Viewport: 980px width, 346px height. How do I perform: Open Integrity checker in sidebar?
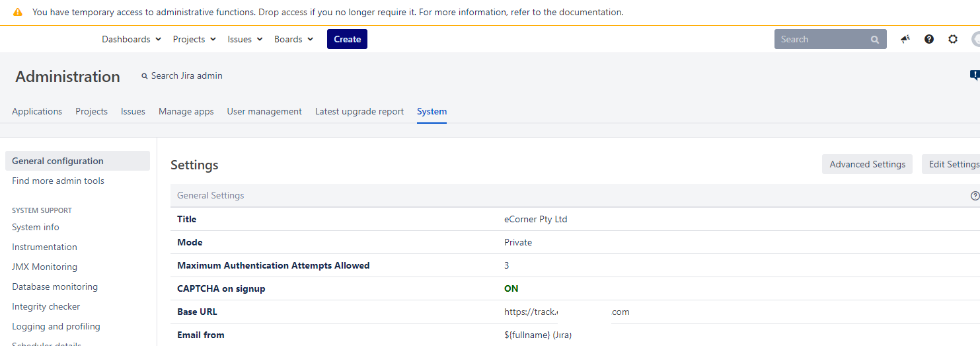[46, 306]
